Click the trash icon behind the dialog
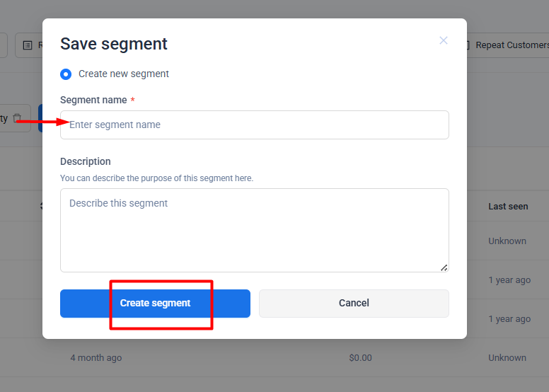 [x=18, y=118]
